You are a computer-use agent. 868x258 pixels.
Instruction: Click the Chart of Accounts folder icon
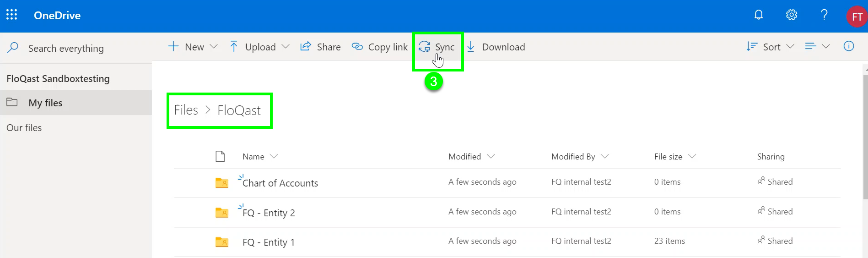pyautogui.click(x=222, y=183)
